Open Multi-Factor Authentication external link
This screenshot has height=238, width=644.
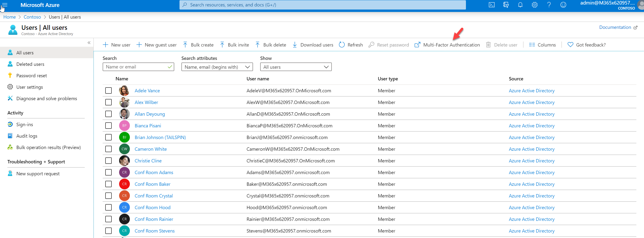point(447,45)
